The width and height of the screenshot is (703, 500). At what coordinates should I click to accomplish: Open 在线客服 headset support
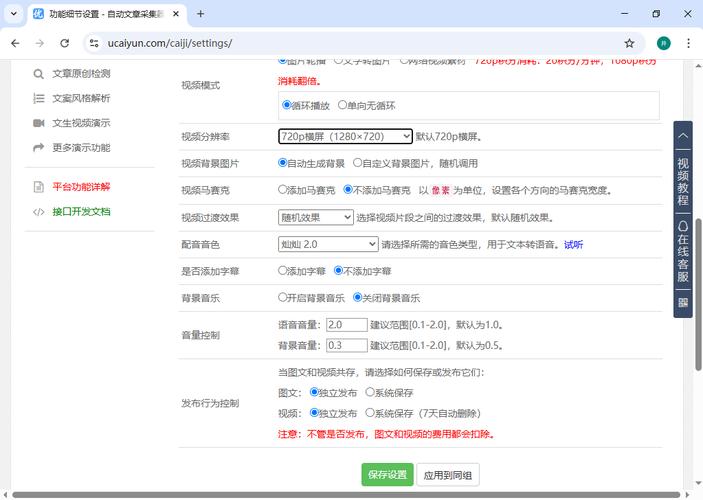[683, 250]
